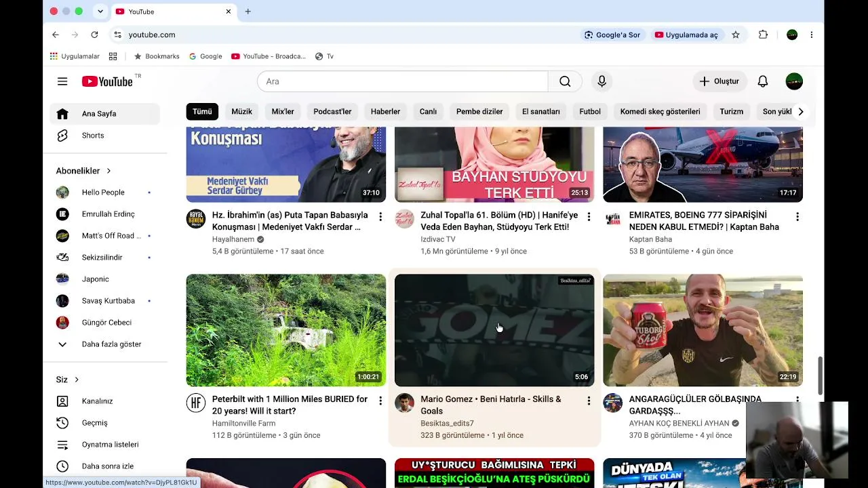Show more category chips with right arrow
The width and height of the screenshot is (868, 488).
point(801,112)
